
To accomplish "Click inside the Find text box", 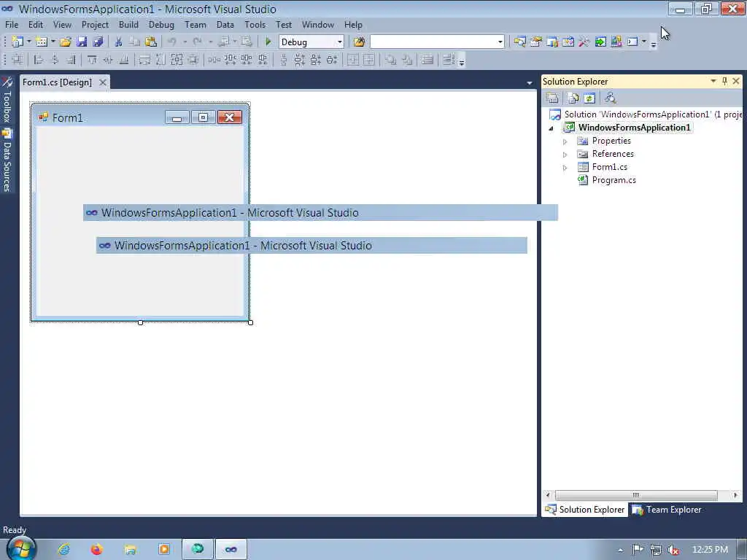I will tap(433, 42).
